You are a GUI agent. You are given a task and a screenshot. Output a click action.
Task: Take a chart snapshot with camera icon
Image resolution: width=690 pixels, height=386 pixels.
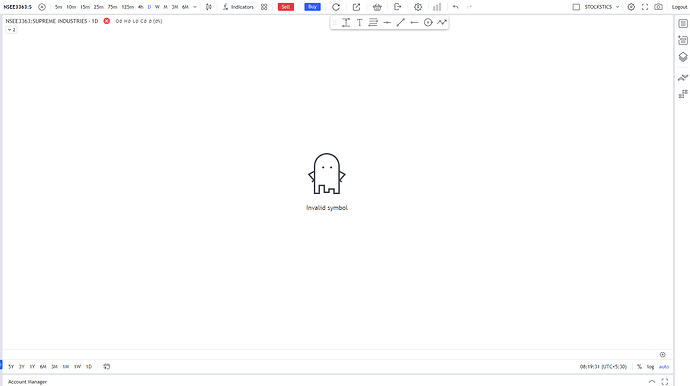(658, 7)
